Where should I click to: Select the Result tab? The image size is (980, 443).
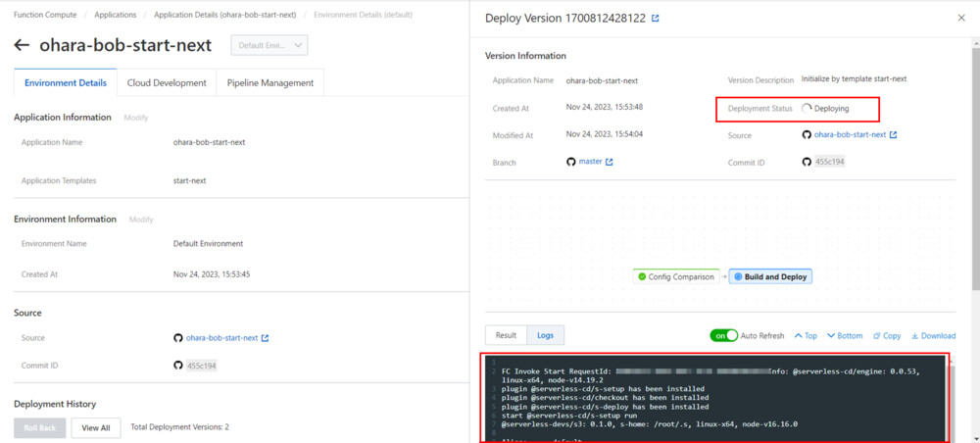pyautogui.click(x=506, y=335)
